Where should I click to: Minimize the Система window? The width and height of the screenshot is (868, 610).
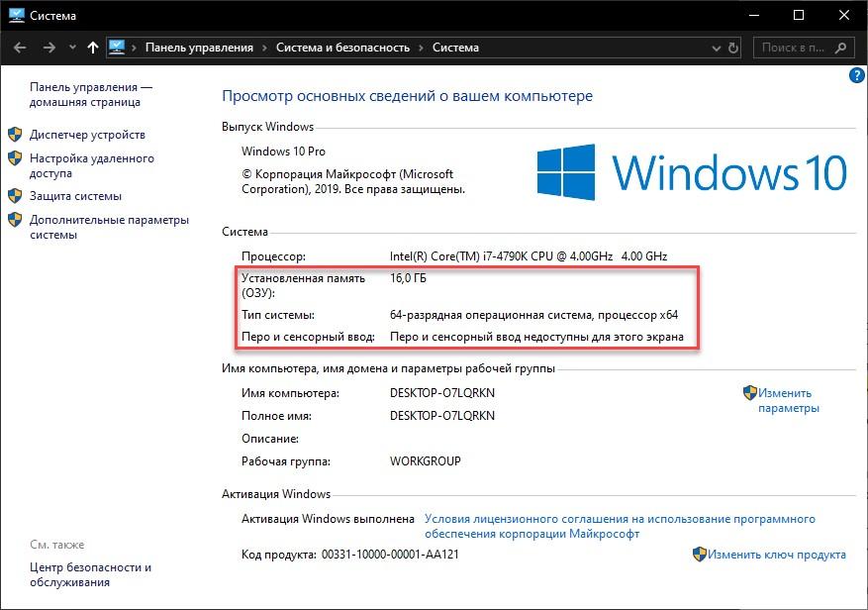754,16
